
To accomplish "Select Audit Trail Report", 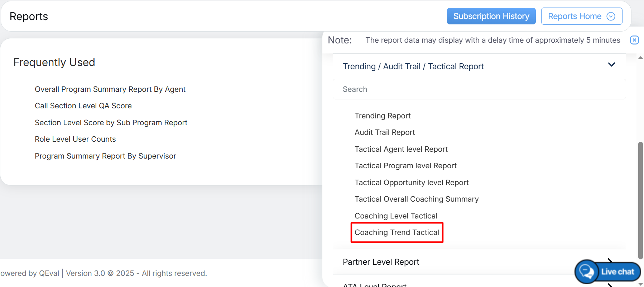I will (385, 132).
